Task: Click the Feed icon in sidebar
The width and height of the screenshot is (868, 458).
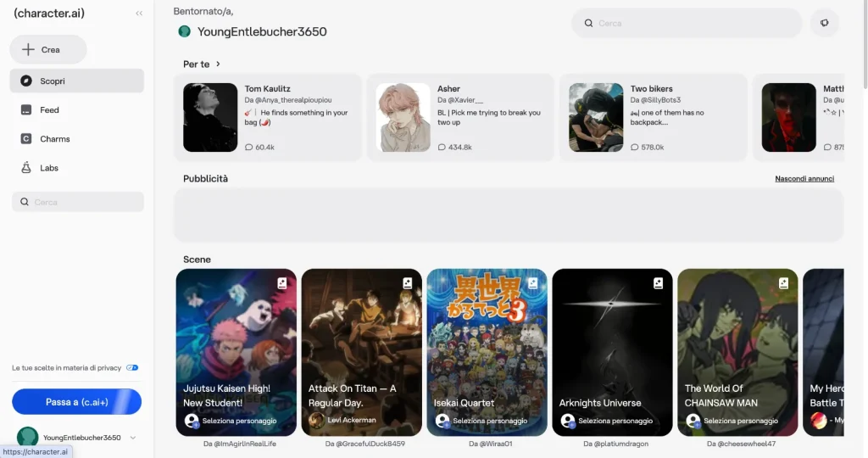Action: click(26, 109)
